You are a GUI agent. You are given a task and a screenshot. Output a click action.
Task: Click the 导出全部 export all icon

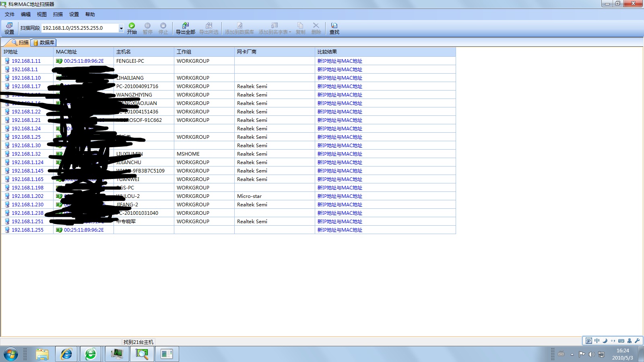185,28
